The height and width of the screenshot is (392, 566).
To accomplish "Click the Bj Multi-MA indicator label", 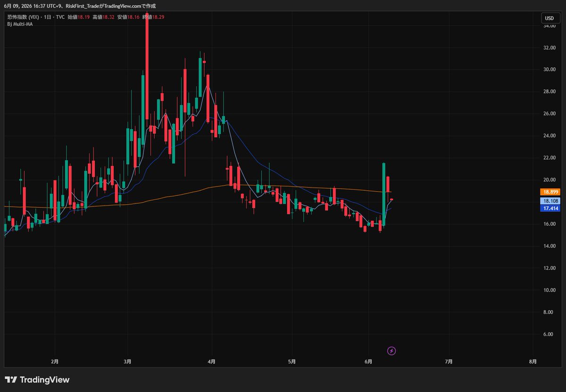I will click(20, 24).
